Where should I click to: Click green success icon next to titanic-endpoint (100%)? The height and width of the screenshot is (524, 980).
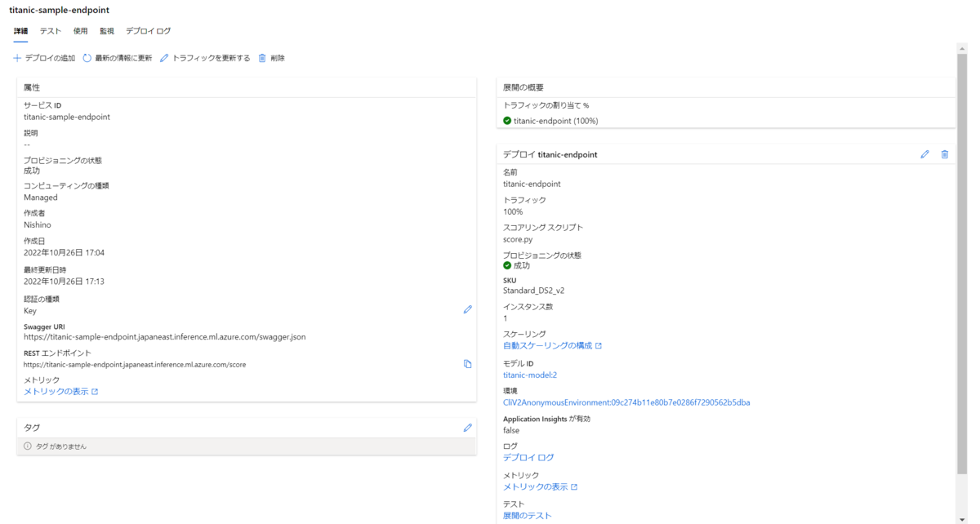[x=507, y=121]
